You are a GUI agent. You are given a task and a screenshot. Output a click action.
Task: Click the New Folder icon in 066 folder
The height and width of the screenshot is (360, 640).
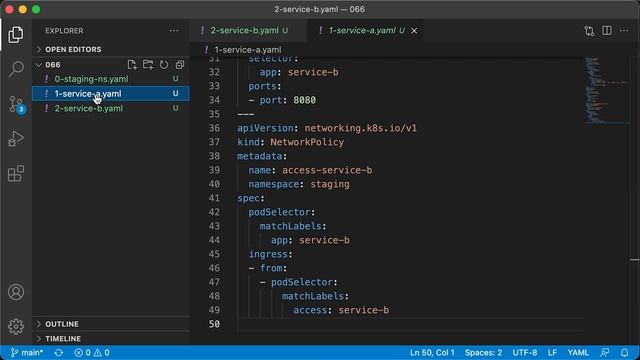pos(148,64)
